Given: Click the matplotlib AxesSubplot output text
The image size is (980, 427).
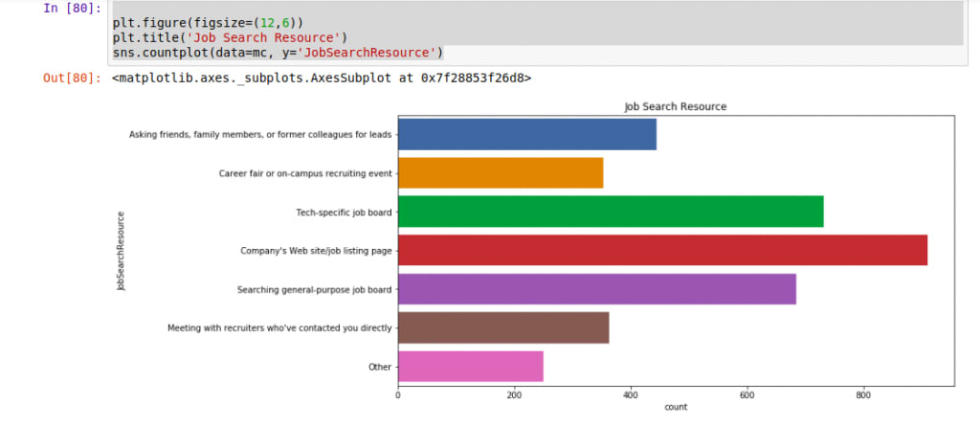Looking at the screenshot, I should coord(322,79).
